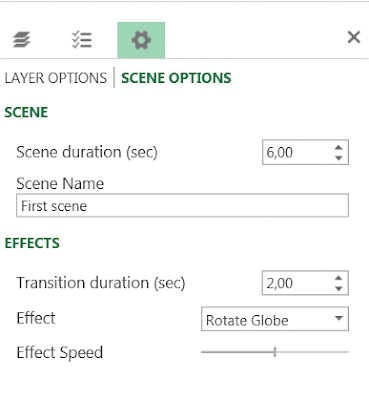This screenshot has width=369, height=400.
Task: Click the SCENE section heading
Action: pos(26,112)
